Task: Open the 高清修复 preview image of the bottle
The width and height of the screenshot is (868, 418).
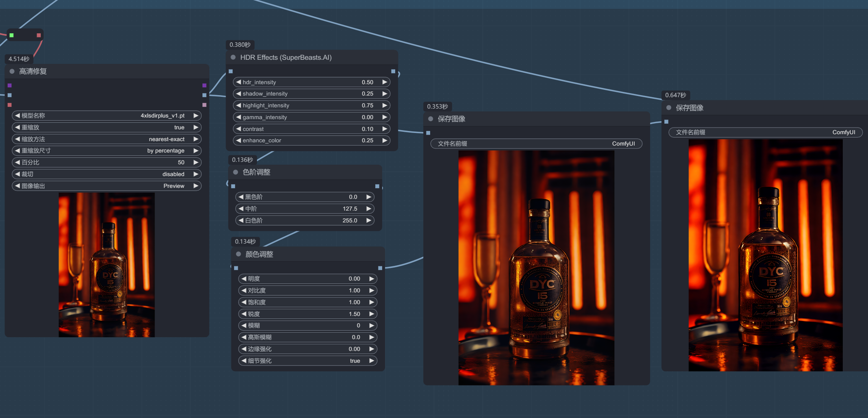Action: [x=107, y=265]
